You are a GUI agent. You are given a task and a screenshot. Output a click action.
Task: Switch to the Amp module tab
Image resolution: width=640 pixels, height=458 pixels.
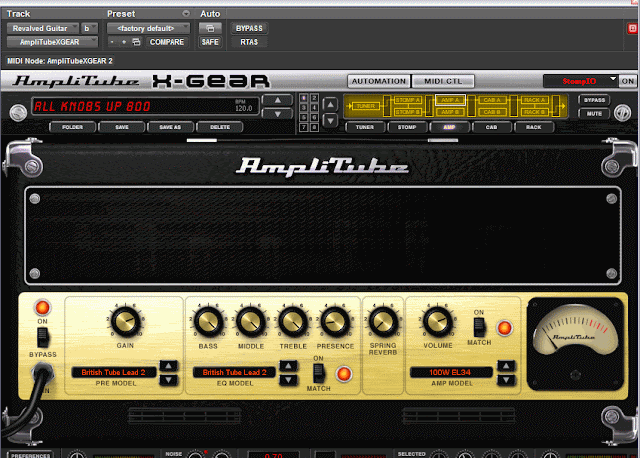click(449, 127)
